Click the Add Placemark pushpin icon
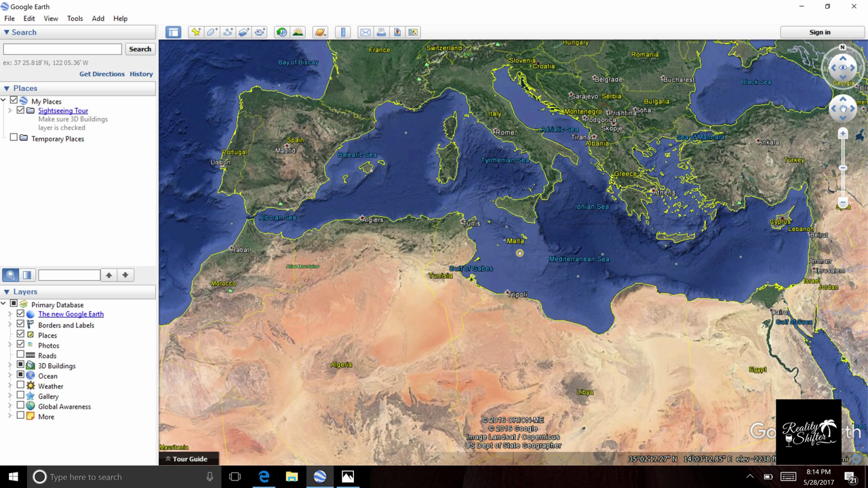The width and height of the screenshot is (868, 488). click(x=195, y=33)
